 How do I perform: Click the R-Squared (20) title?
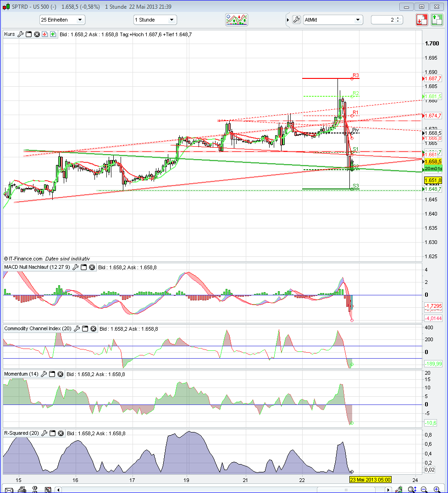[x=22, y=433]
